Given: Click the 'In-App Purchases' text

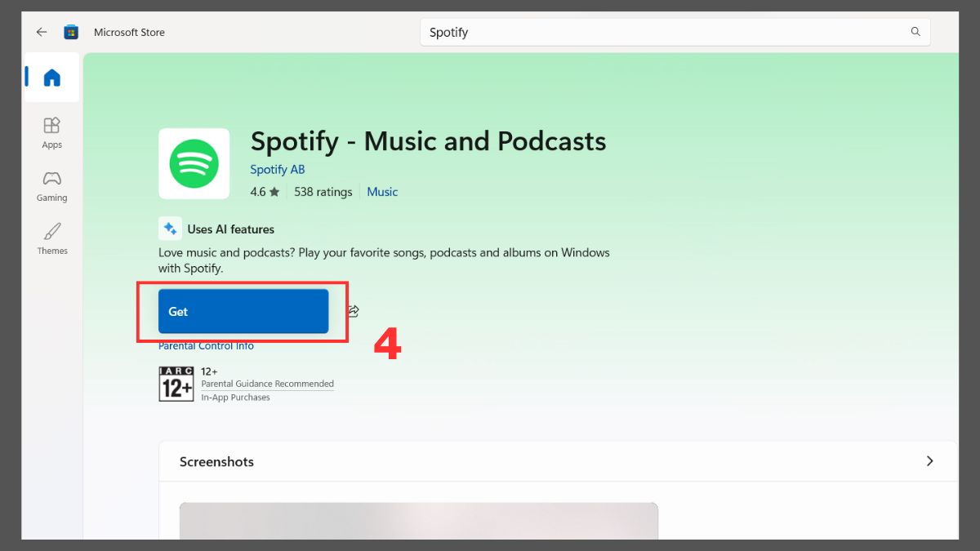Looking at the screenshot, I should [235, 398].
